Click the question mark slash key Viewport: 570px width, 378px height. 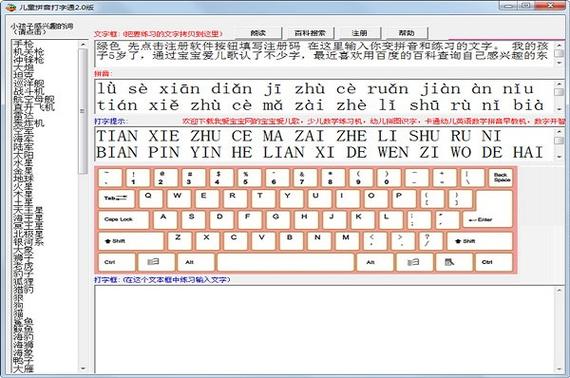(431, 241)
